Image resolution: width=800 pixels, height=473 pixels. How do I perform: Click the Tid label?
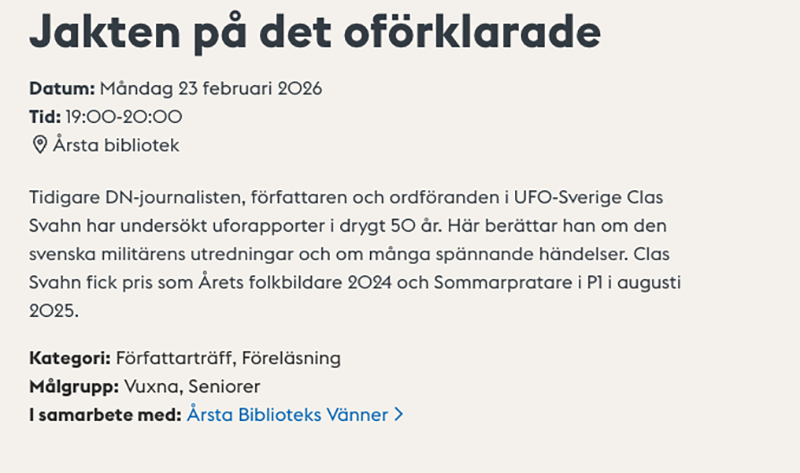click(45, 116)
